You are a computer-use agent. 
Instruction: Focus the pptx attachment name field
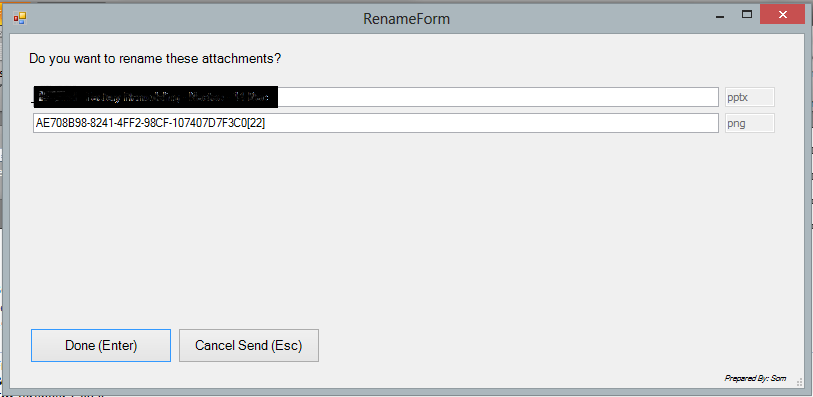(x=376, y=97)
